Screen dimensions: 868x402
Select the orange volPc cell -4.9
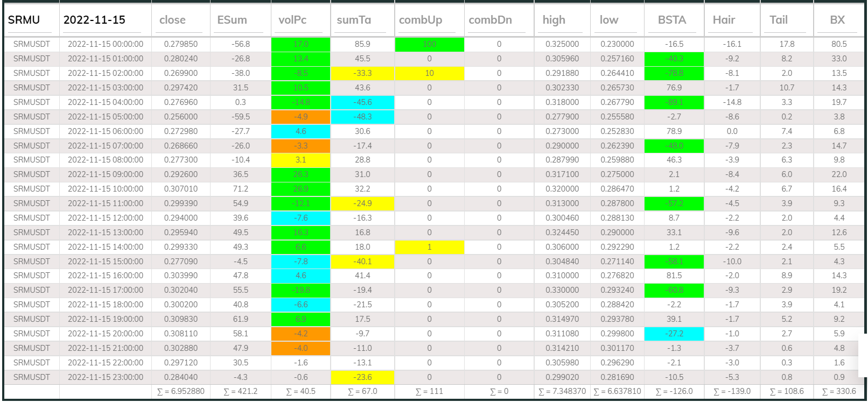point(300,117)
